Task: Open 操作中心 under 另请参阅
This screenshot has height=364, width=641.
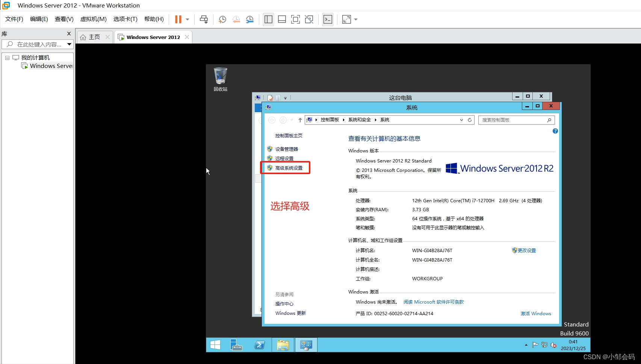Action: coord(284,304)
